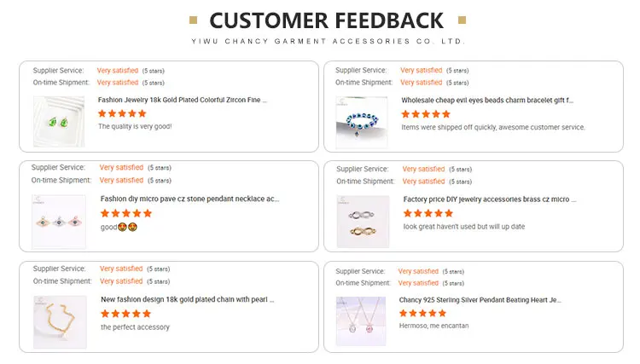The image size is (640, 364).
Task: Click the emoji faces after the 'good' review
Action: pos(128,228)
